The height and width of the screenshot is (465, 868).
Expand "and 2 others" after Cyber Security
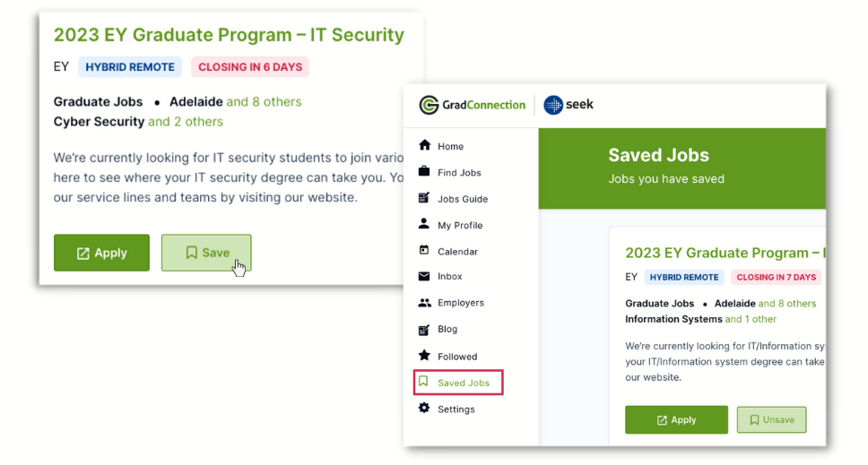186,122
